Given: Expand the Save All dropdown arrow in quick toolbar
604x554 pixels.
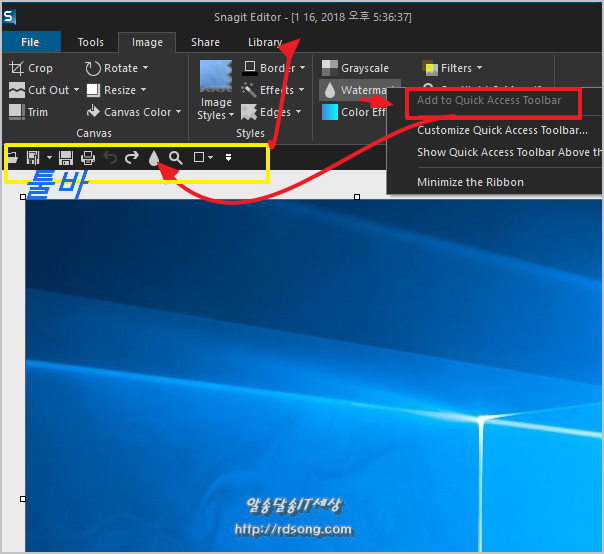Looking at the screenshot, I should 49,158.
